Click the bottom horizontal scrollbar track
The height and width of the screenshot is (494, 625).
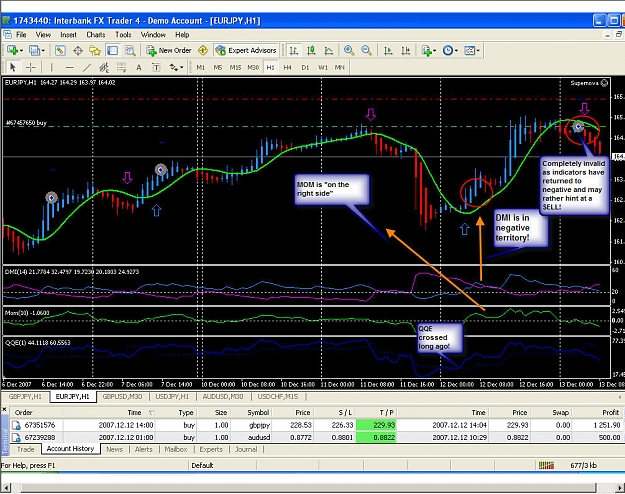[309, 488]
